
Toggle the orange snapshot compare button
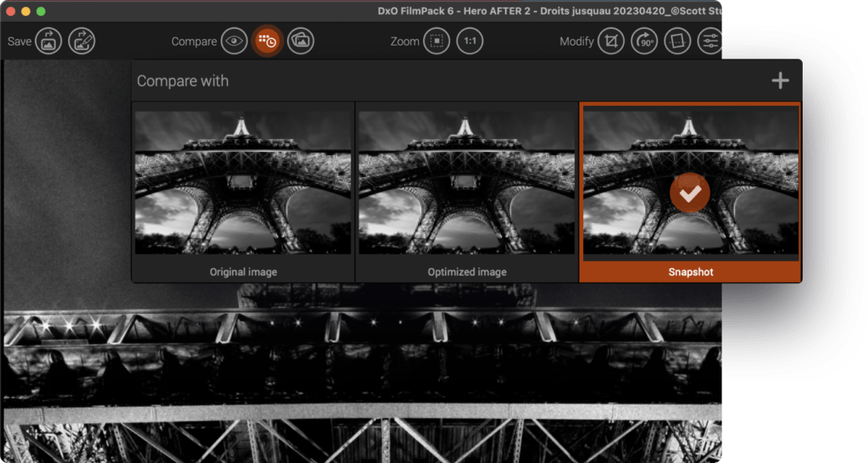(x=267, y=41)
